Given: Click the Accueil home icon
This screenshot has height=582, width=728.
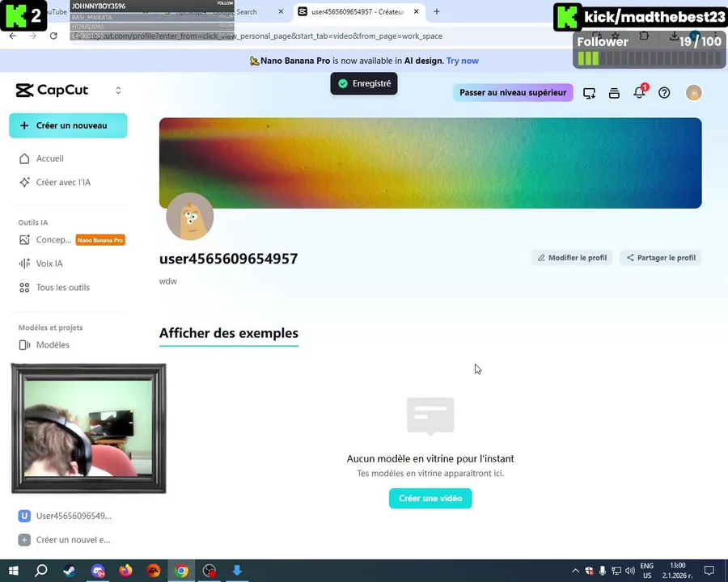Looking at the screenshot, I should tap(24, 158).
